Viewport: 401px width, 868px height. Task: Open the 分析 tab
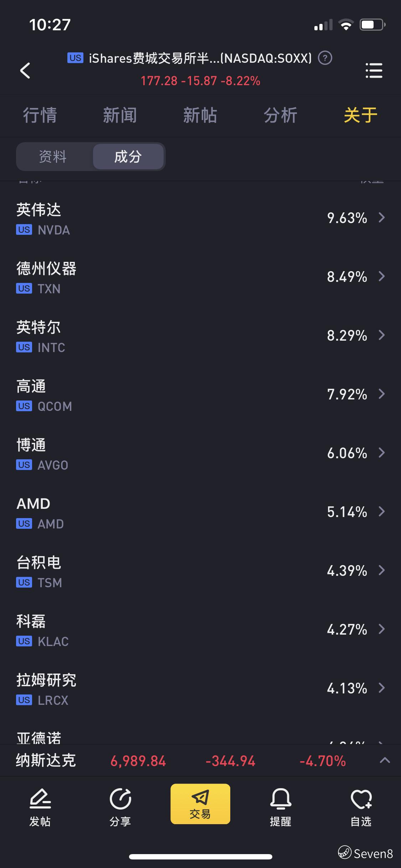click(x=281, y=115)
